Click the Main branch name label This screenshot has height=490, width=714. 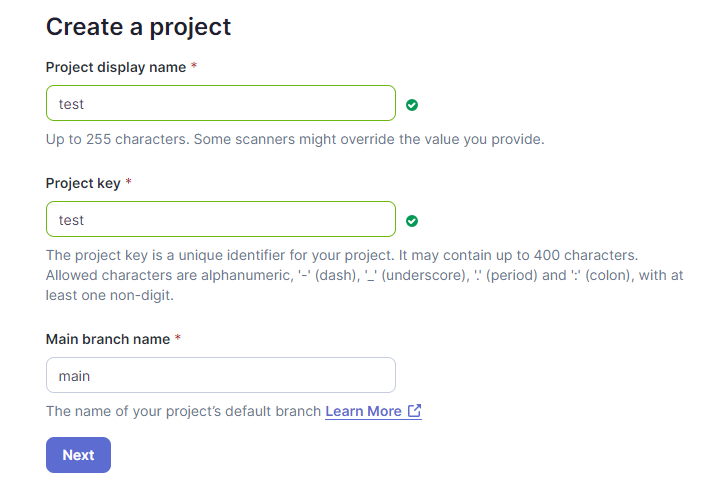pos(108,339)
